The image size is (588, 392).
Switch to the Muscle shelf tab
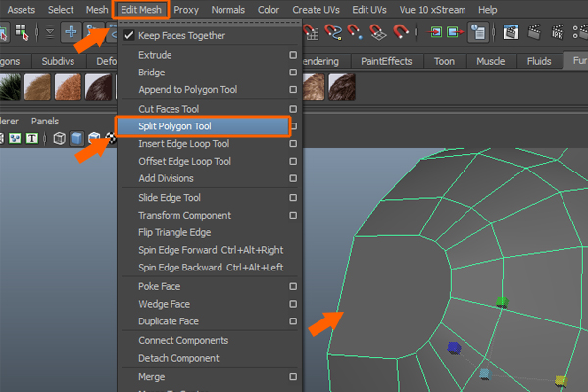pyautogui.click(x=490, y=61)
